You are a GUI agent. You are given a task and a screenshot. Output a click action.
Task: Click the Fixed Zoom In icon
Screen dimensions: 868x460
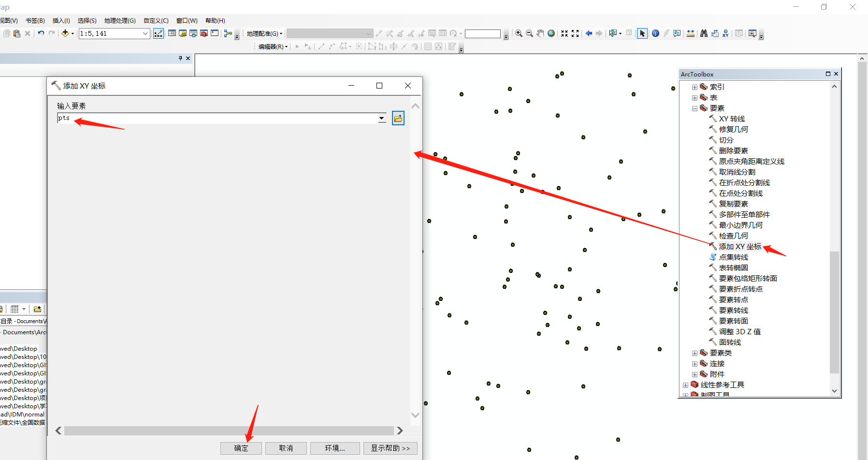click(x=564, y=33)
